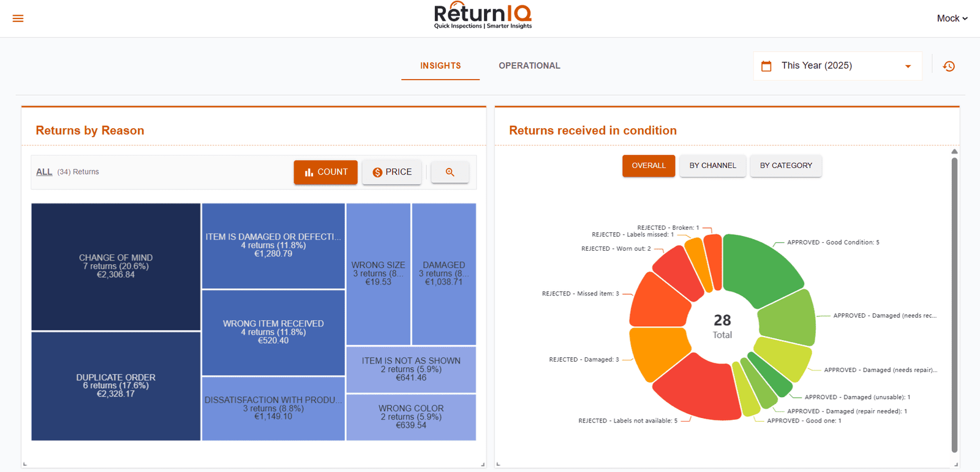980x472 pixels.
Task: Click the ReturnIQ logo
Action: coord(483,16)
